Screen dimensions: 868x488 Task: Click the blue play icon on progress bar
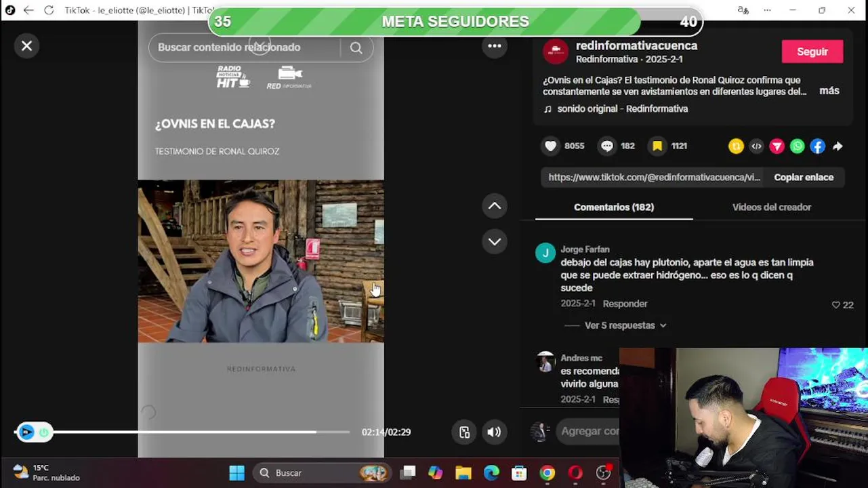(26, 432)
